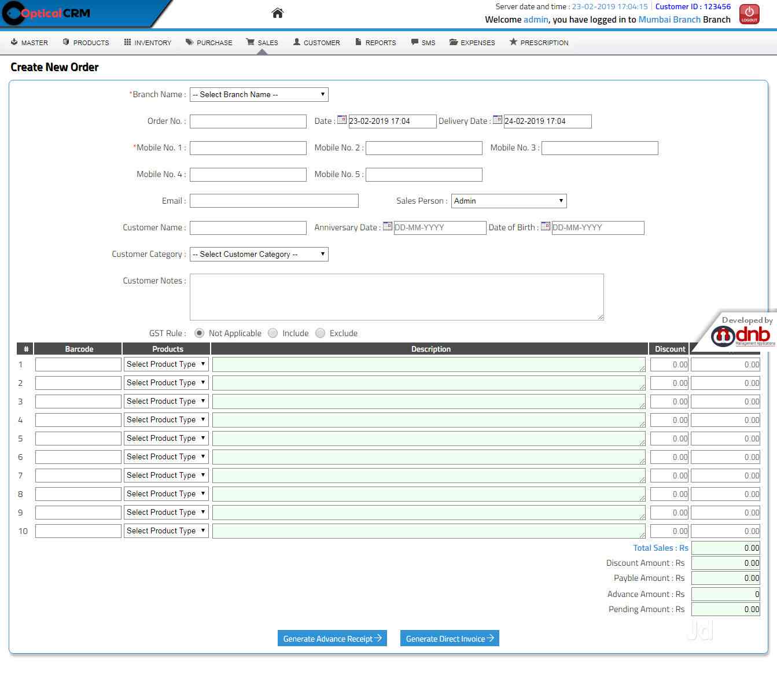Click Generate Advance Receipt button
Screen dimensions: 777x700
332,639
